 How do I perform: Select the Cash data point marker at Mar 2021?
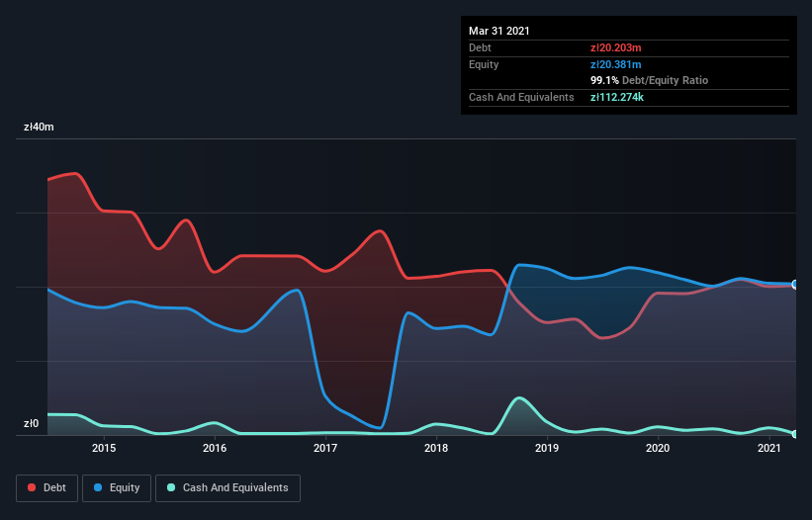pos(795,434)
